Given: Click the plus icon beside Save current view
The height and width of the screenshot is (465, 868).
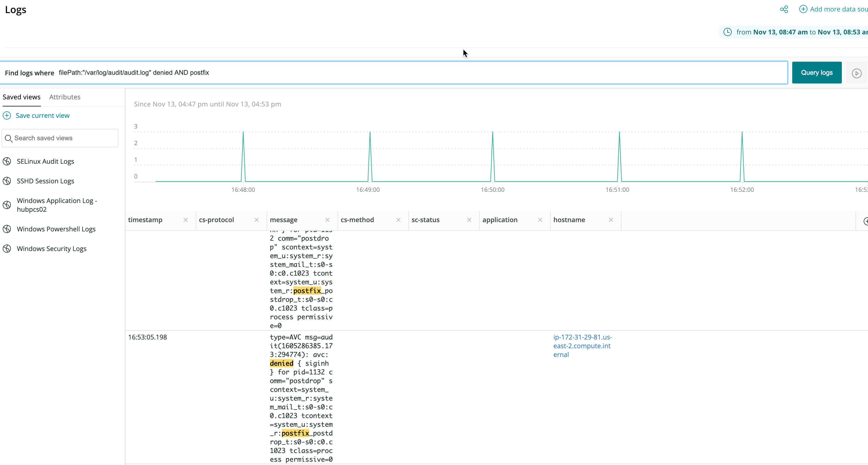Looking at the screenshot, I should pyautogui.click(x=7, y=116).
